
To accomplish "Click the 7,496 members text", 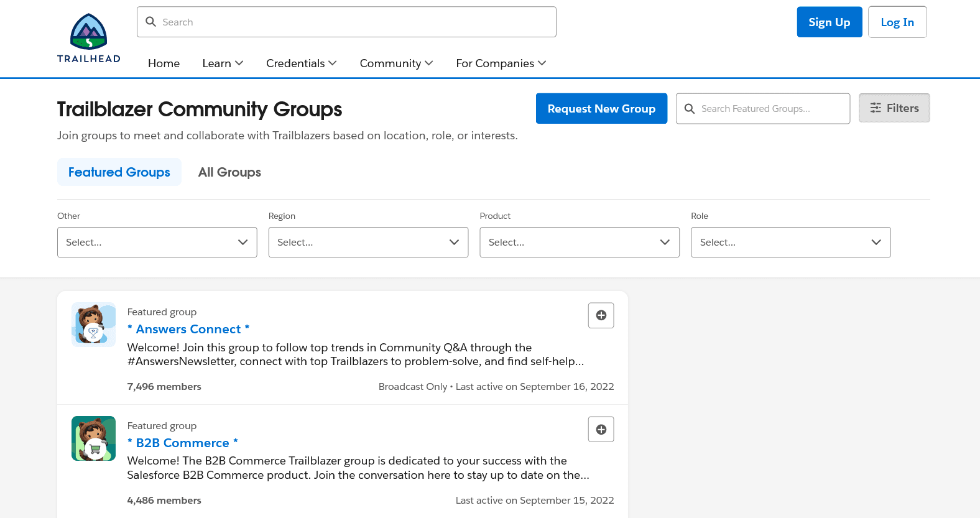I will click(164, 387).
